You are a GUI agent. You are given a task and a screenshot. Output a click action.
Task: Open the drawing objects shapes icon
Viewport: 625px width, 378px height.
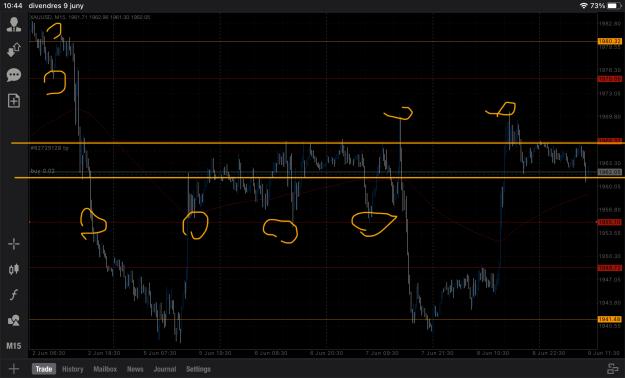pyautogui.click(x=14, y=320)
